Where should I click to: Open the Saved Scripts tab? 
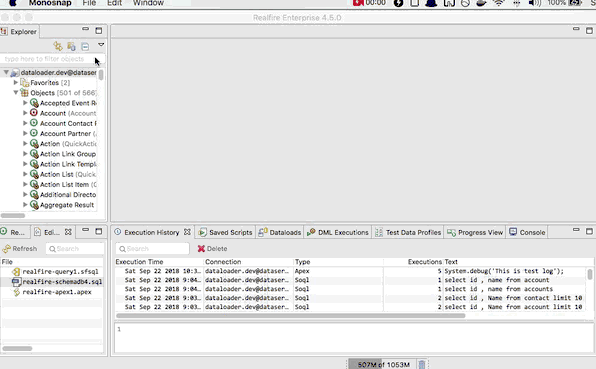point(225,232)
